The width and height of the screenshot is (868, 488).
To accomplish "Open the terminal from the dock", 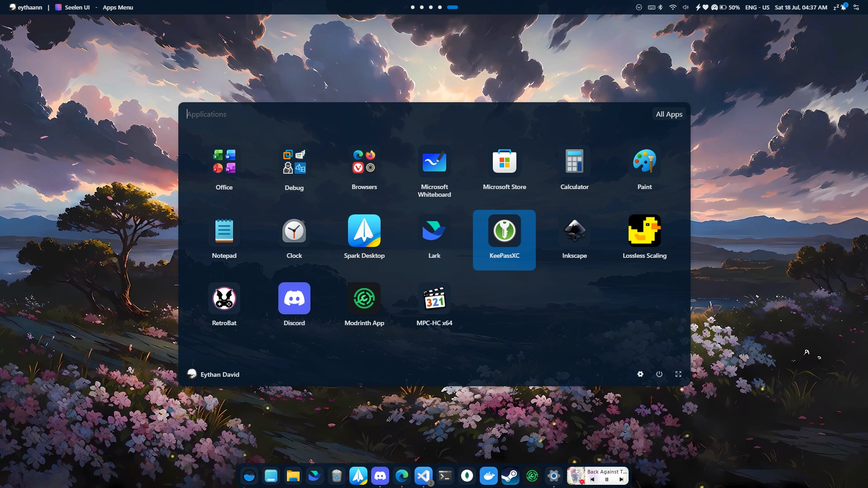I will [x=445, y=476].
